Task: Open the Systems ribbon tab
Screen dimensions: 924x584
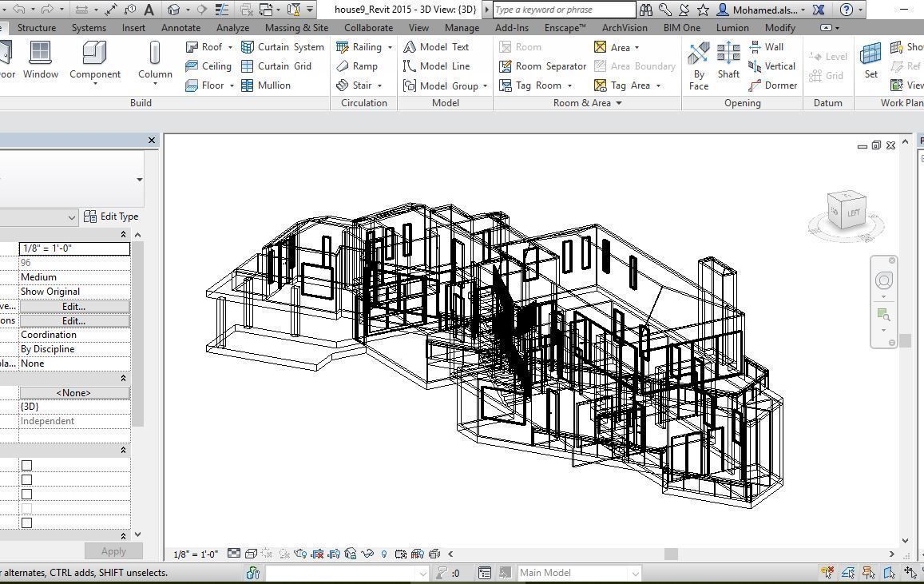Action: (x=89, y=28)
